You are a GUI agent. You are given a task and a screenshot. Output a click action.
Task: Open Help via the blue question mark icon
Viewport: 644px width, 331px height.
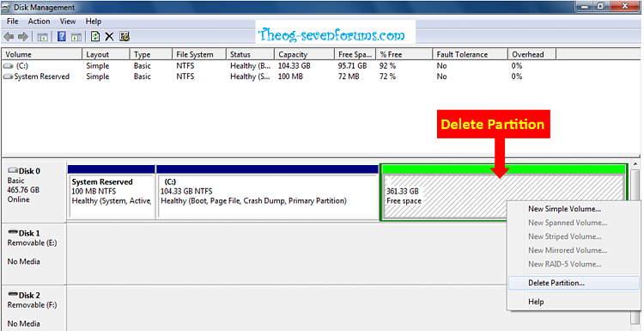point(62,37)
